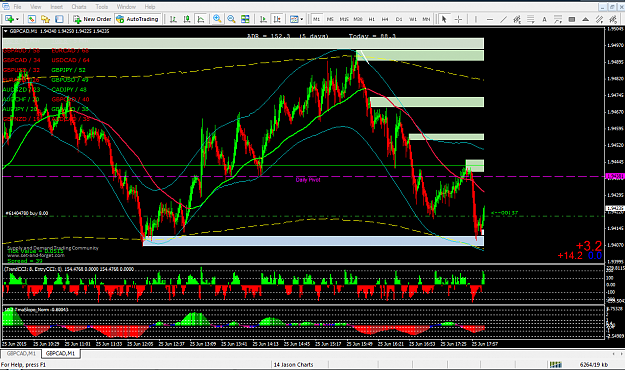Open the Window menu
Screen dimensions: 625x370
click(126, 7)
